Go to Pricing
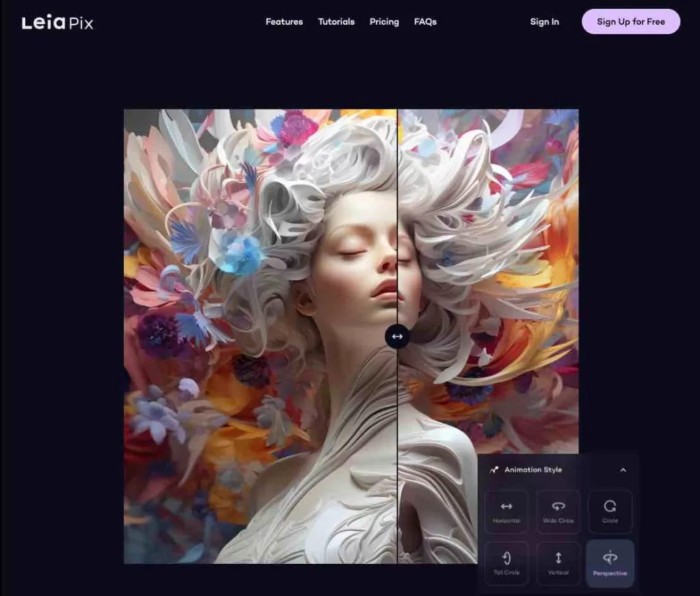This screenshot has height=596, width=700. coord(384,22)
